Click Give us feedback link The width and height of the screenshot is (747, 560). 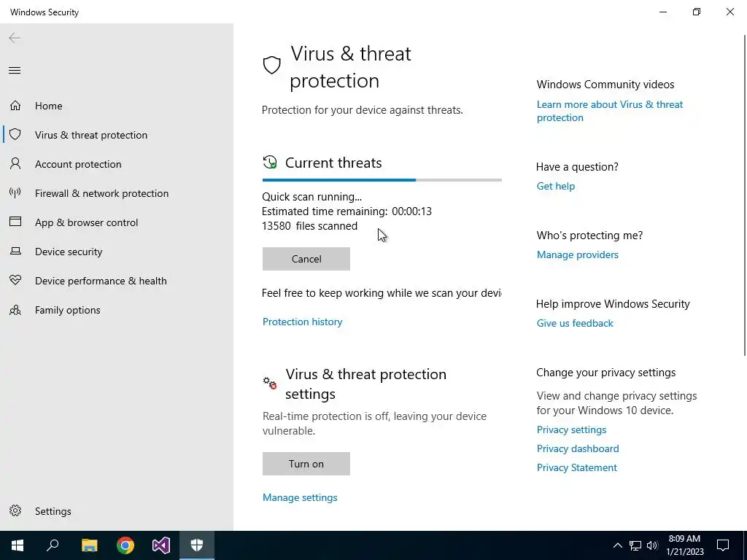575,323
